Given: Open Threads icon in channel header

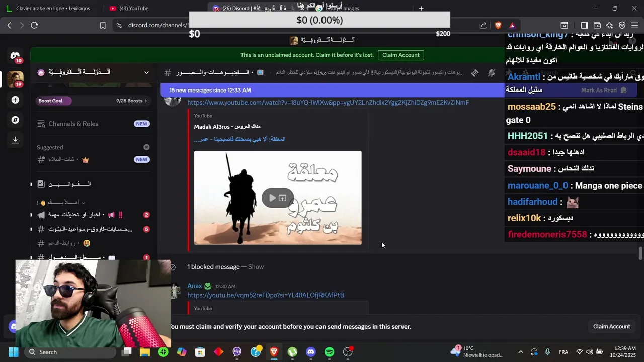Looking at the screenshot, I should [474, 73].
